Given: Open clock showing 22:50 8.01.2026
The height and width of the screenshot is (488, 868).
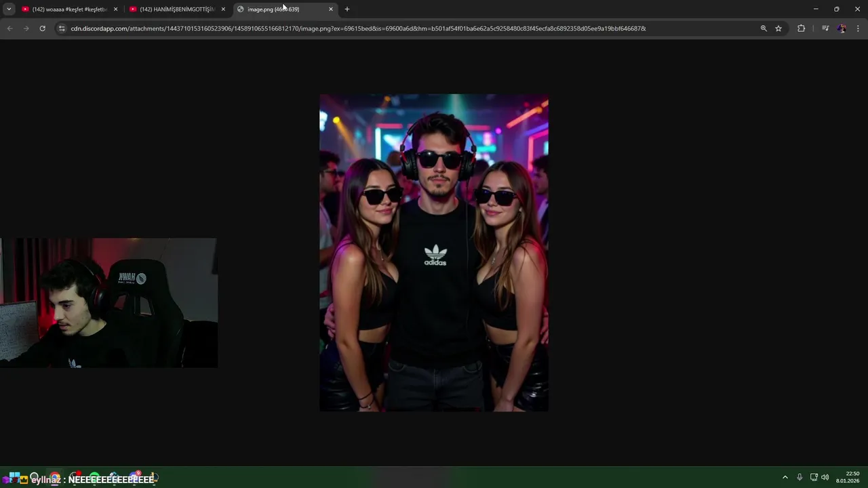Looking at the screenshot, I should pos(848,477).
